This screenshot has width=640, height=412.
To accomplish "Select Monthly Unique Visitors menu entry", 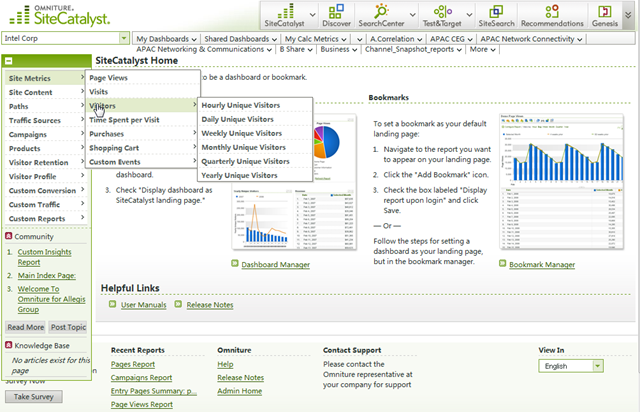I will [x=243, y=147].
